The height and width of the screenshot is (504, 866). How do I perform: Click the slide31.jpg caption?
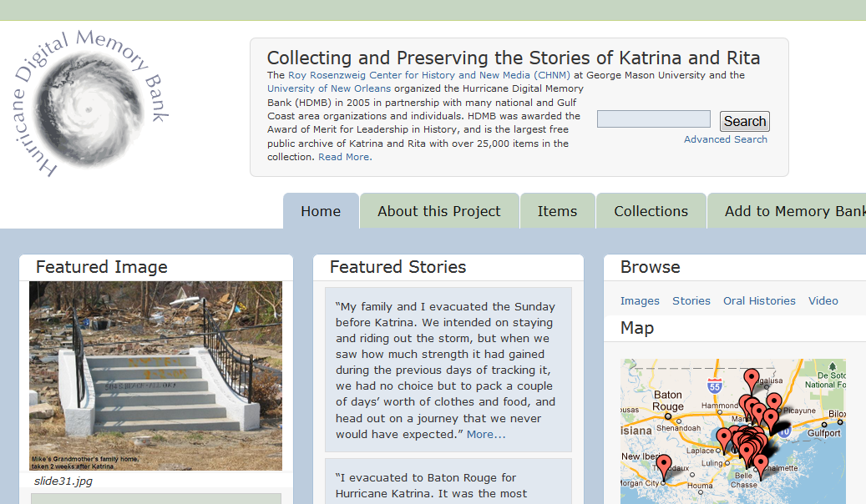[x=63, y=481]
